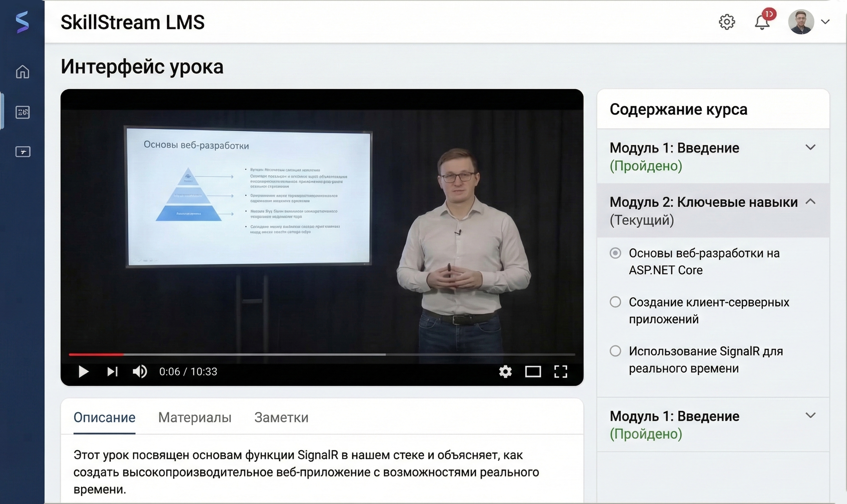Open the home icon in the sidebar

click(22, 71)
